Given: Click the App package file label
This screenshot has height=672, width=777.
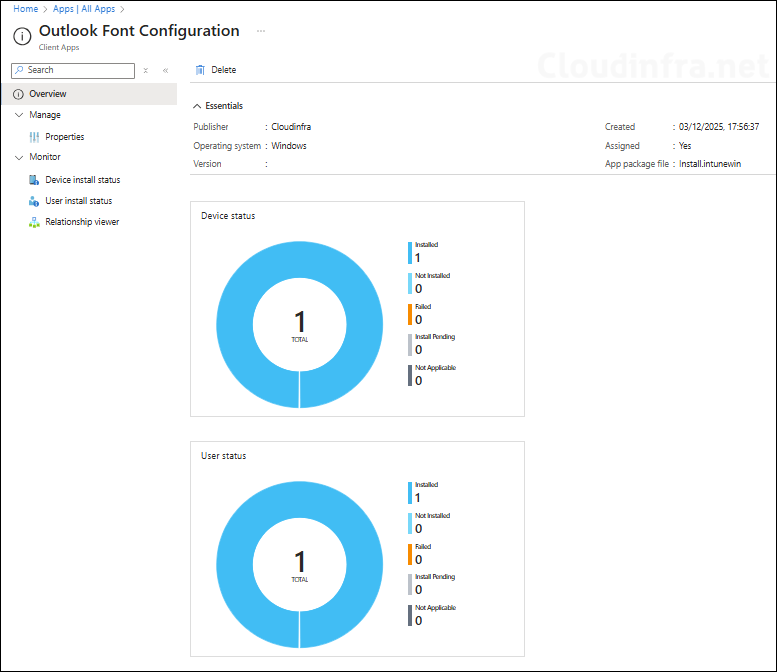Looking at the screenshot, I should [x=637, y=164].
